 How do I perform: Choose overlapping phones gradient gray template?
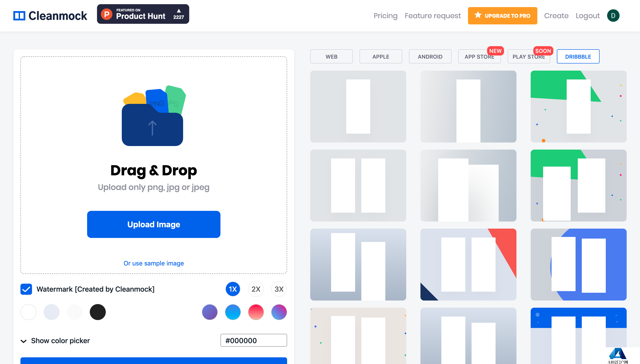(x=468, y=186)
